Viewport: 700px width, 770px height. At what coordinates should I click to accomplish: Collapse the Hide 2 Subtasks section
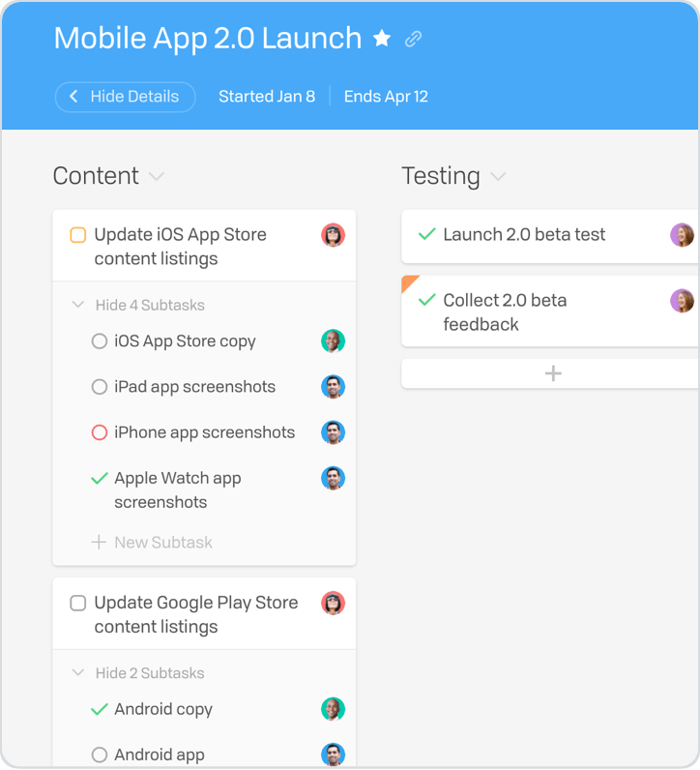click(138, 672)
